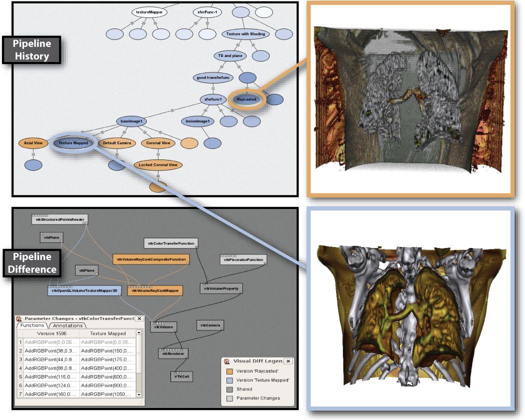Select the vtkColorTransferFunction module

pos(171,243)
